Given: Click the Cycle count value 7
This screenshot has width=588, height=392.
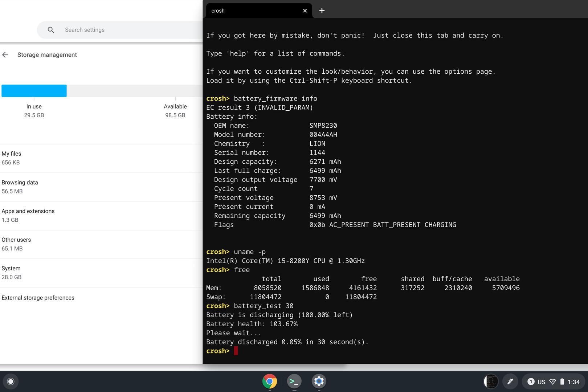Looking at the screenshot, I should [x=311, y=189].
